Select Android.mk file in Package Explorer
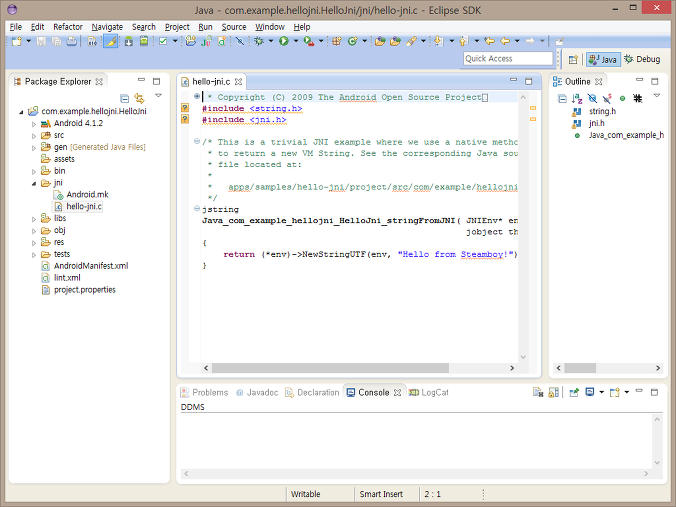Screen dimensions: 676x507 pyautogui.click(x=81, y=195)
